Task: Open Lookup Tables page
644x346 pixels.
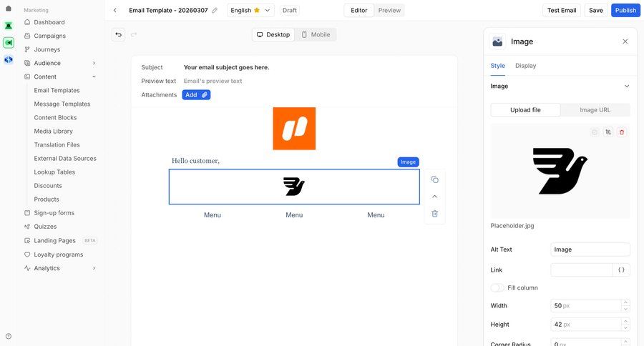Action: click(54, 172)
